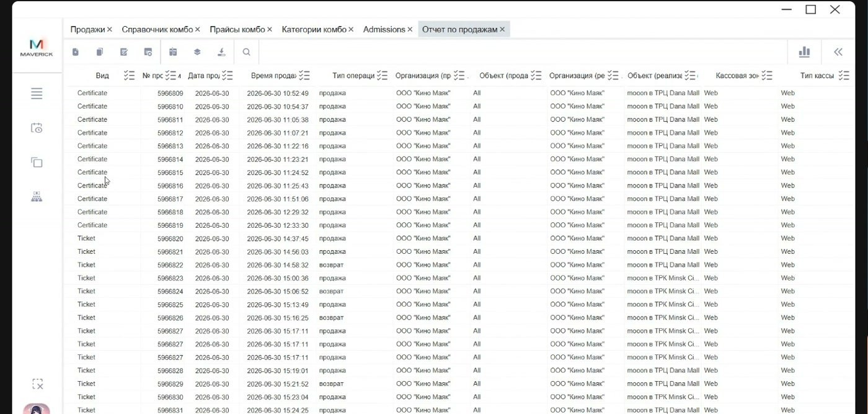868x414 pixels.
Task: Click the stacked windows sidebar icon
Action: pos(37,163)
